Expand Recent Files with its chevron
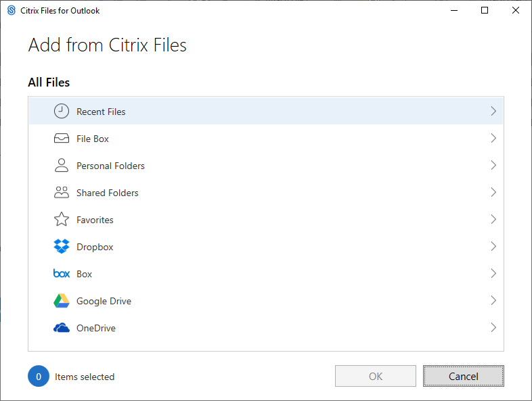Screen dimensions: 532x401 tap(493, 112)
